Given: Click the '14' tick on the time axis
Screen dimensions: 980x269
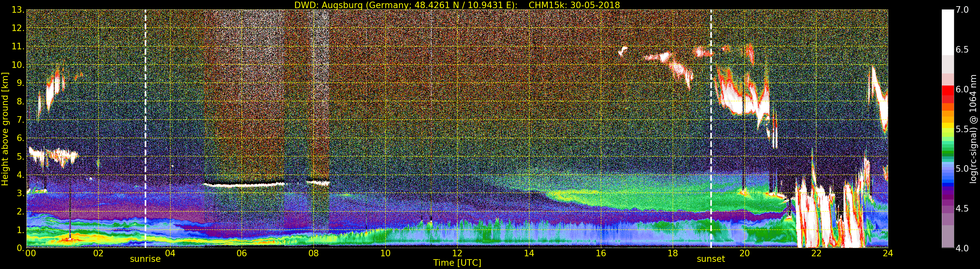Looking at the screenshot, I should [529, 253].
